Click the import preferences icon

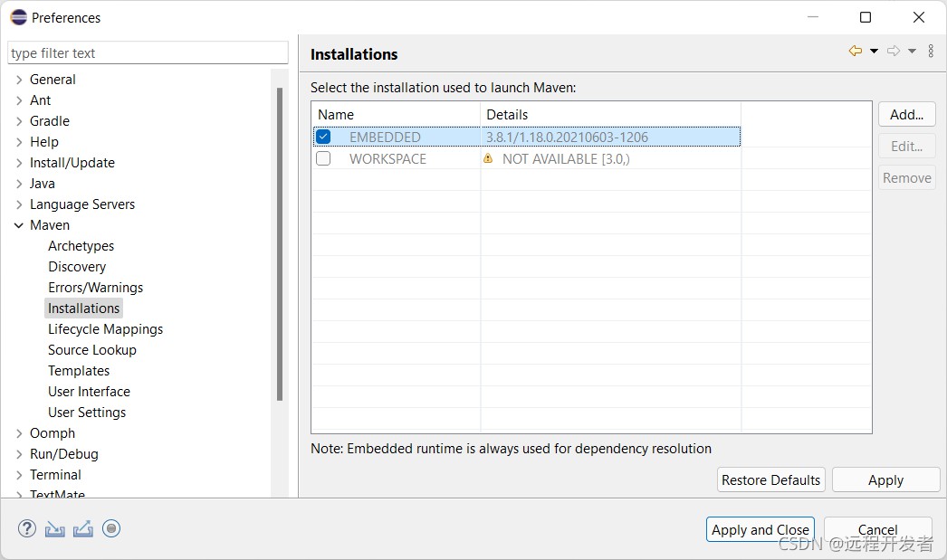pyautogui.click(x=55, y=529)
